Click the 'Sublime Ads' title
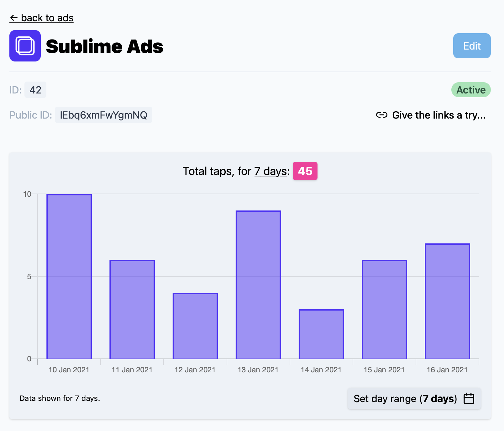This screenshot has height=431, width=504. (x=104, y=46)
